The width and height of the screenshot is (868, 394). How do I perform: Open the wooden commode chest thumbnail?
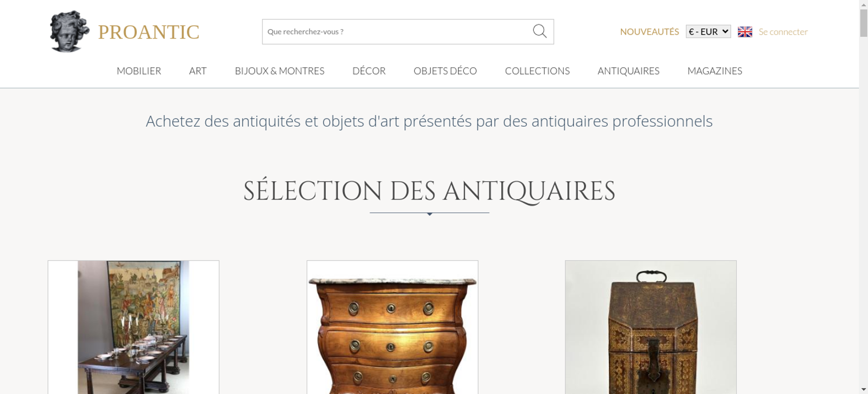pyautogui.click(x=392, y=327)
